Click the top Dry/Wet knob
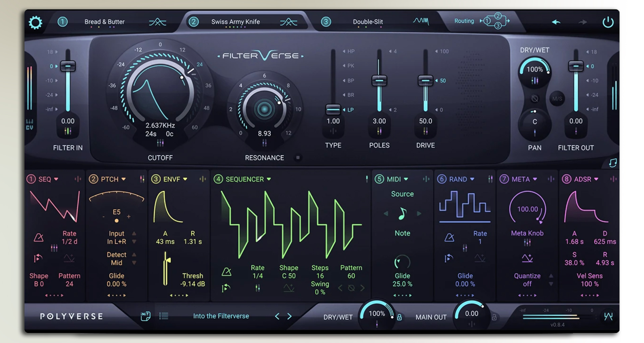Screen dimensions: 644x343 point(535,70)
